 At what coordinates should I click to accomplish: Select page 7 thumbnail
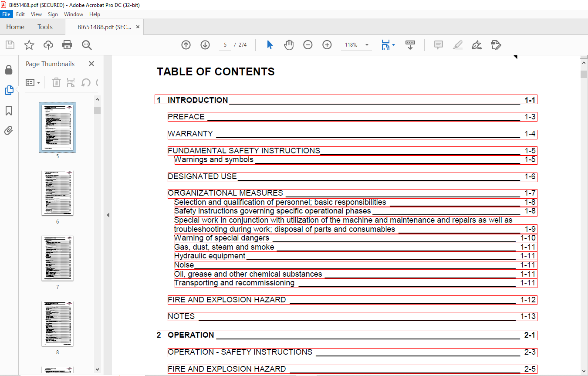pos(57,258)
